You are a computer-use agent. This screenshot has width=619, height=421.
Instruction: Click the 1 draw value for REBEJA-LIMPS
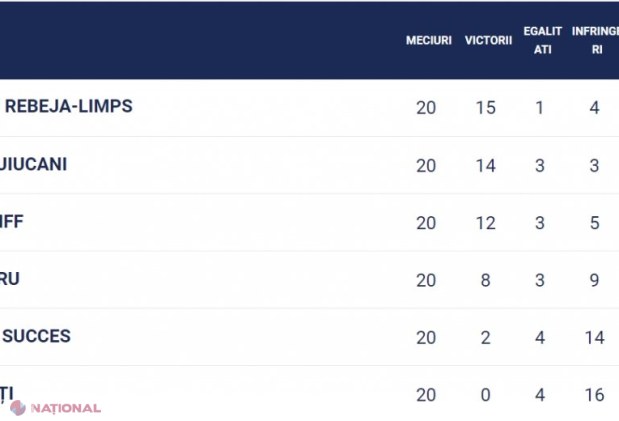(x=540, y=108)
